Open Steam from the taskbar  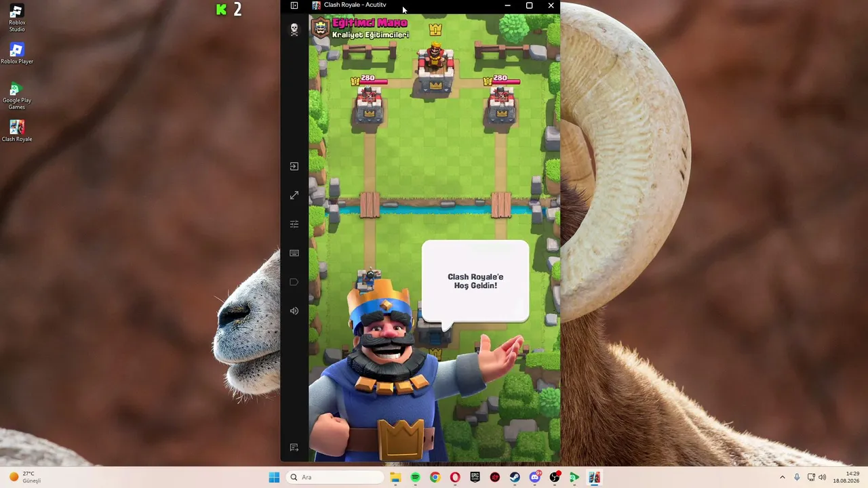(x=515, y=477)
